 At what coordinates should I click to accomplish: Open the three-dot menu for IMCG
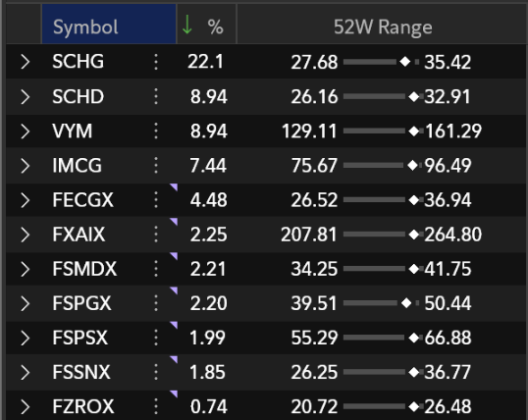click(156, 166)
